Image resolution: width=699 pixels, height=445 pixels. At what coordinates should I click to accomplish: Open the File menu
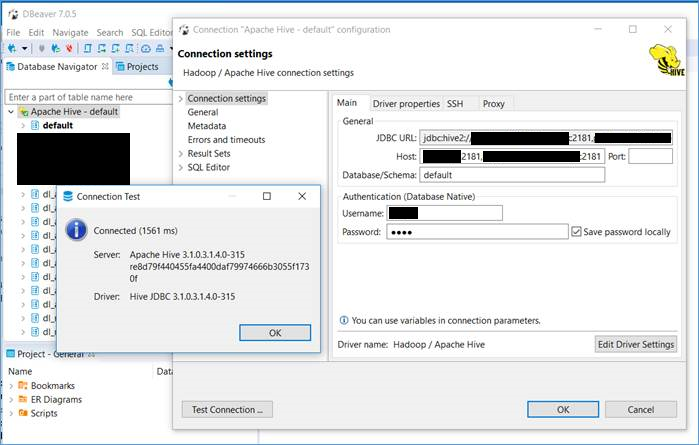(x=13, y=33)
